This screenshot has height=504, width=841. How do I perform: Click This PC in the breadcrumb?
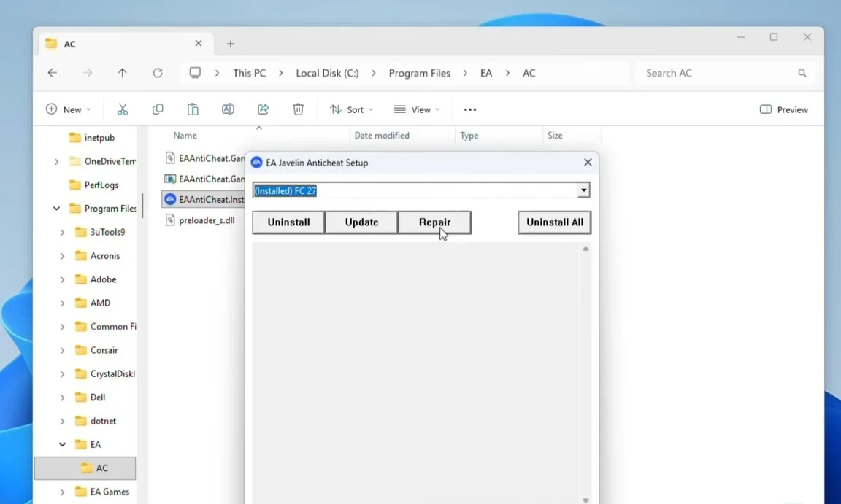[250, 74]
